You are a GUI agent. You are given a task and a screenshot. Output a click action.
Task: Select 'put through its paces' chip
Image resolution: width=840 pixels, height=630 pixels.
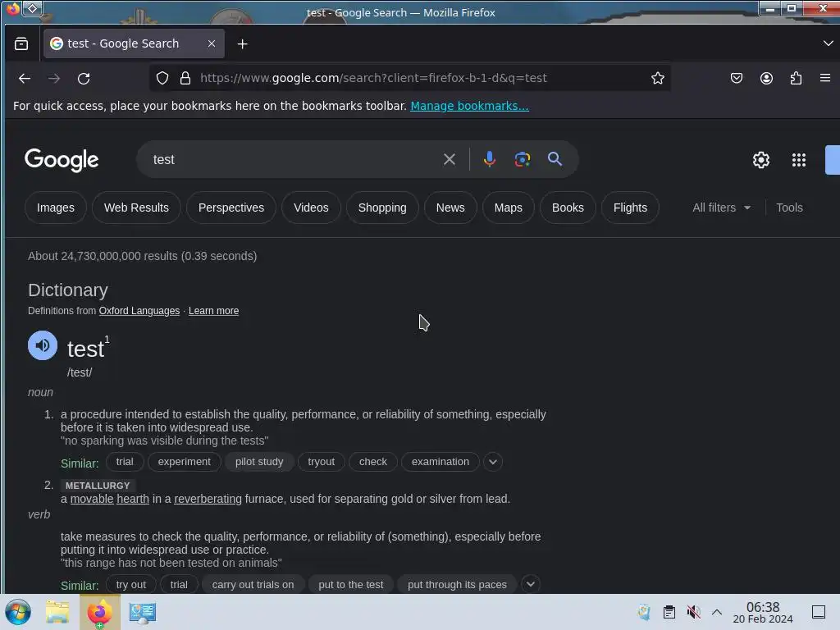[457, 584]
